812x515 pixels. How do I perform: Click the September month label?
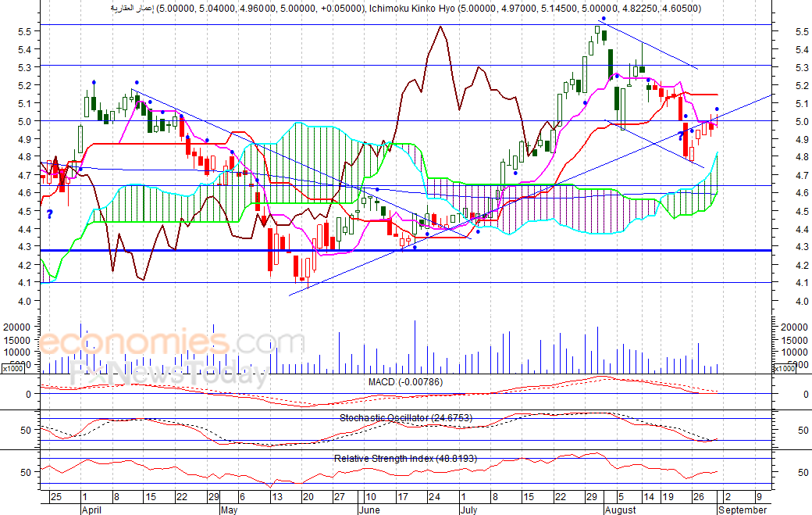(x=743, y=510)
